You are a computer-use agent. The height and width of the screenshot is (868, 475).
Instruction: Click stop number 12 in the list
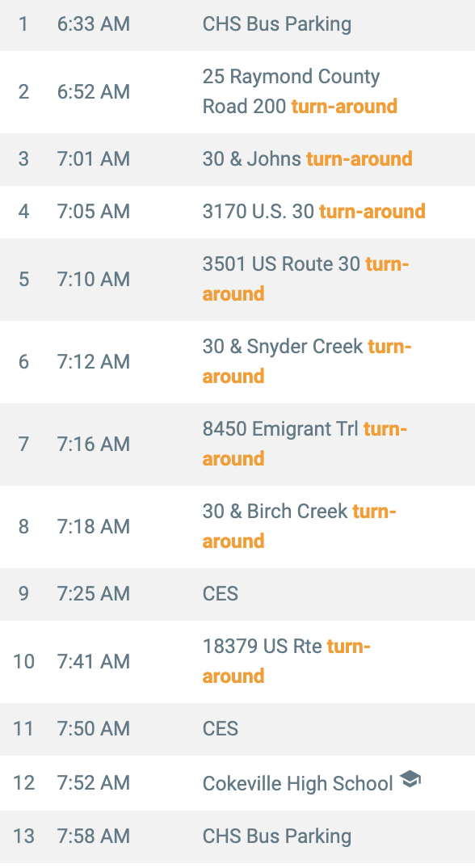[x=23, y=783]
